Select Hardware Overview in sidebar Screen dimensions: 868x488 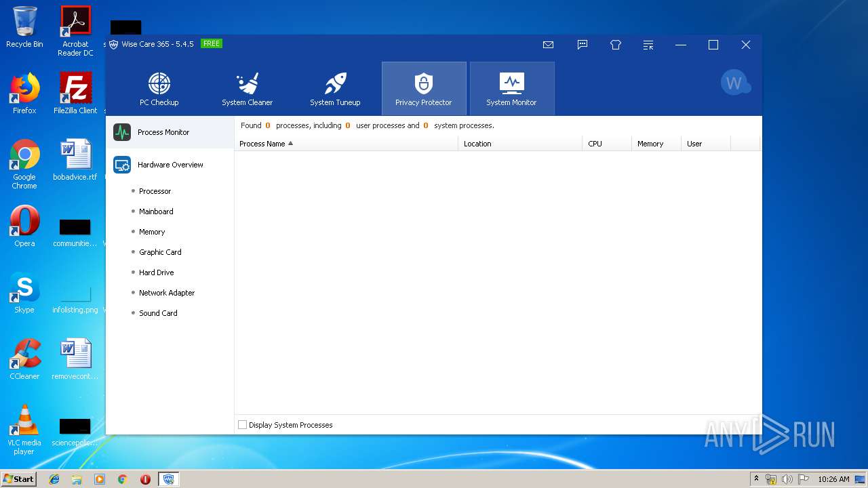coord(170,165)
